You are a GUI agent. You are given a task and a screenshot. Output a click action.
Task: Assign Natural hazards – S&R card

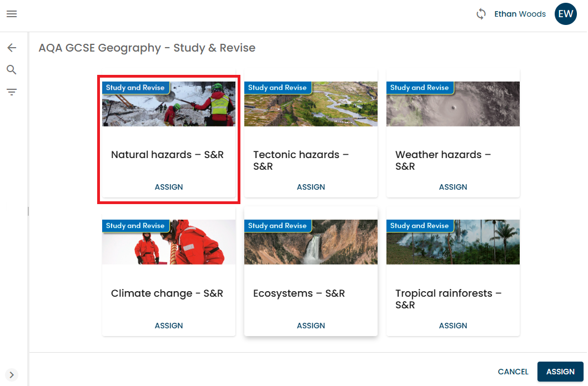click(x=169, y=187)
